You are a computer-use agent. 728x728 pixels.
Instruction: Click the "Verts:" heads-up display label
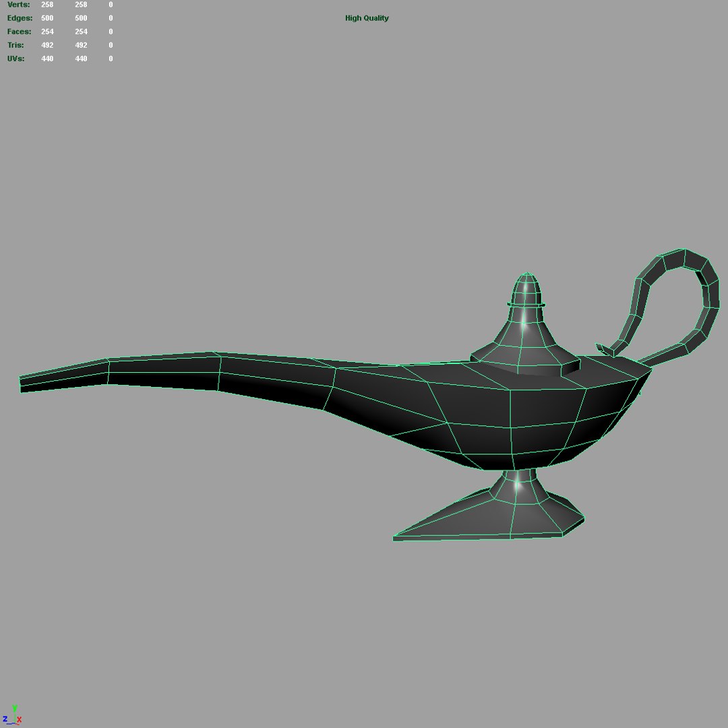[19, 5]
